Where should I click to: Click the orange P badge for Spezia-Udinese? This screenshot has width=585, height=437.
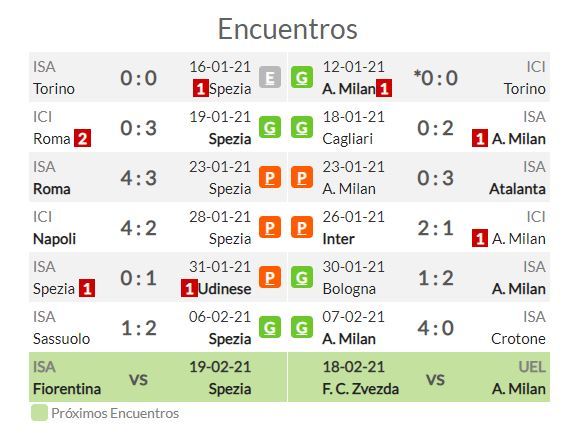point(270,277)
